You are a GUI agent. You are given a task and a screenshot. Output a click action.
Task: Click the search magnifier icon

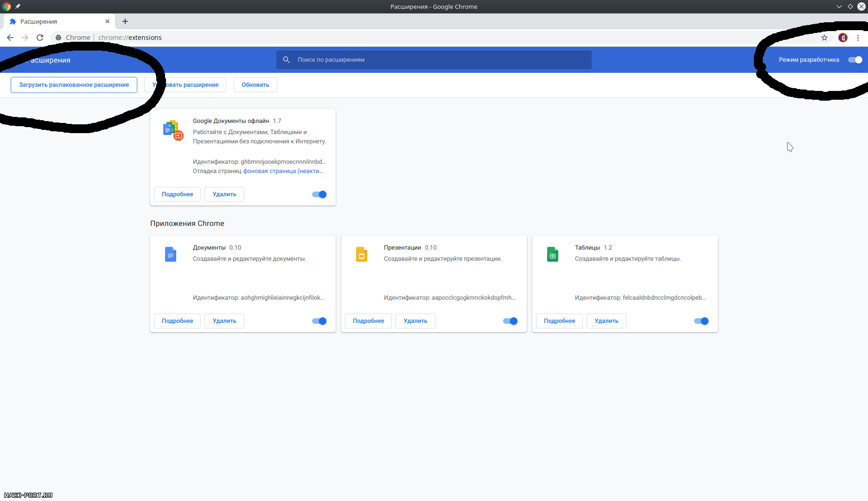287,60
